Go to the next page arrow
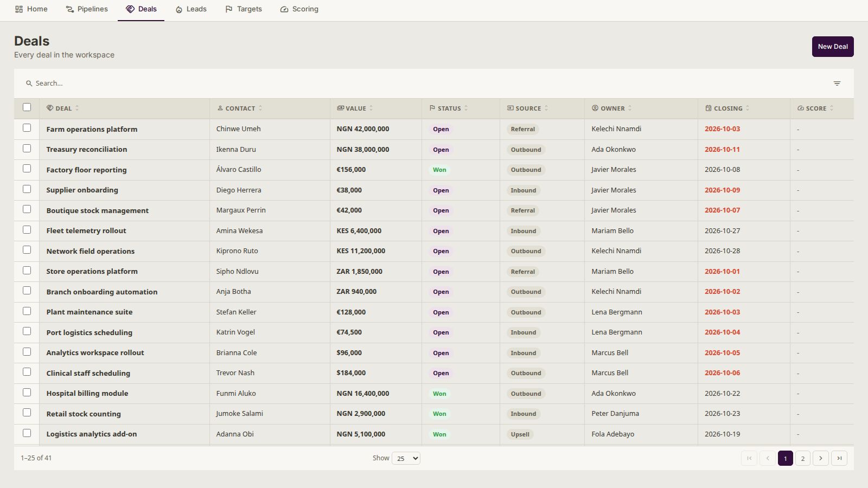 (x=821, y=458)
